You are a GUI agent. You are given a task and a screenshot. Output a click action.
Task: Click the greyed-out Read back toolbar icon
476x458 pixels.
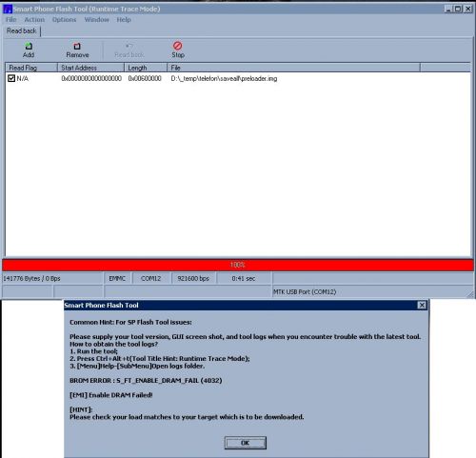tap(129, 46)
